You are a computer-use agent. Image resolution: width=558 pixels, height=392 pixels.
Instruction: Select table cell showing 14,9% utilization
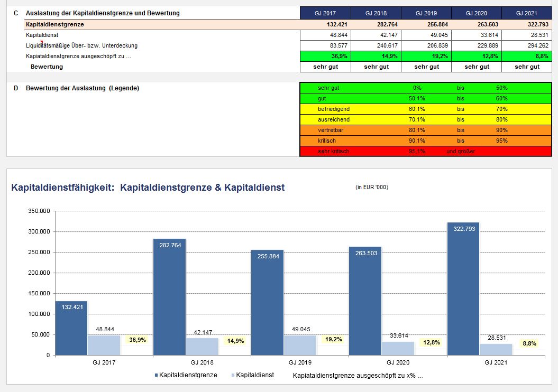(x=376, y=56)
